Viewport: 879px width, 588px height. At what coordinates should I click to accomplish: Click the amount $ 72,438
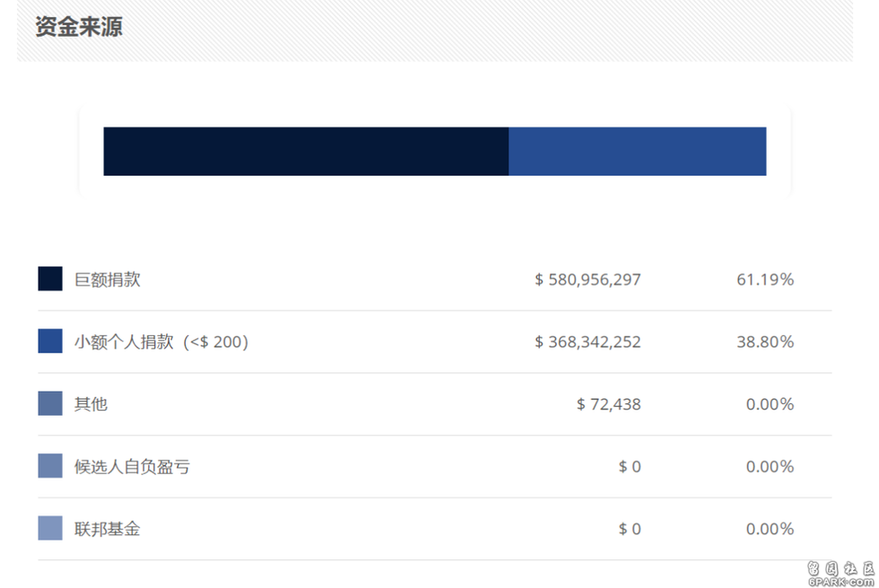click(x=608, y=404)
